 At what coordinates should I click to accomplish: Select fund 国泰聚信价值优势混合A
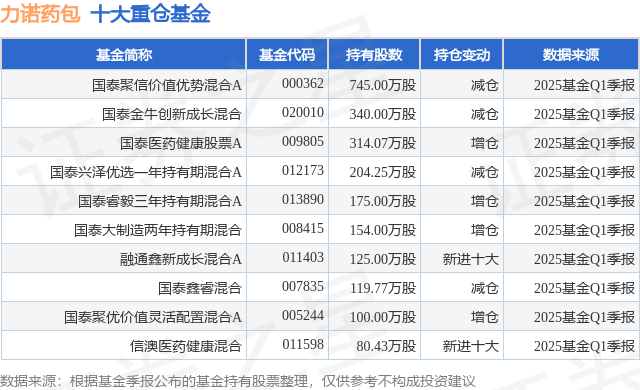pyautogui.click(x=167, y=85)
